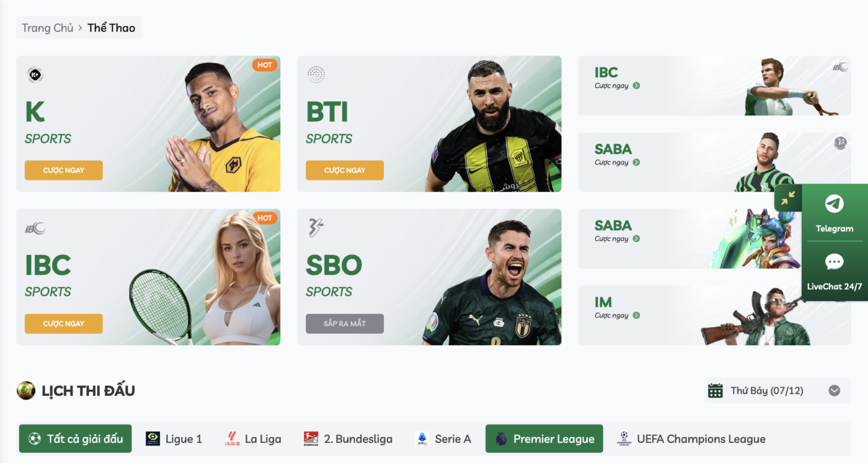Go to Trang Chủ breadcrumb link
Image resolution: width=868 pixels, height=463 pixels.
pyautogui.click(x=48, y=28)
